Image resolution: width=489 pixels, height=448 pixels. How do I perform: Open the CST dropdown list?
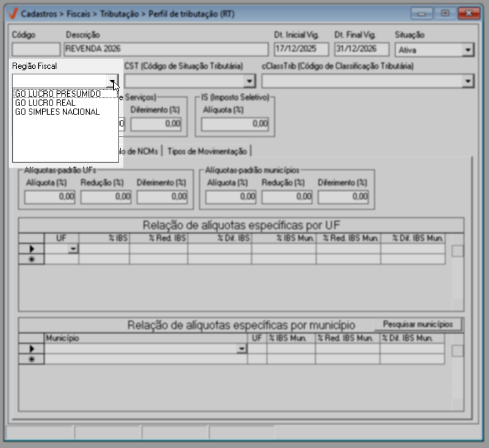[250, 82]
